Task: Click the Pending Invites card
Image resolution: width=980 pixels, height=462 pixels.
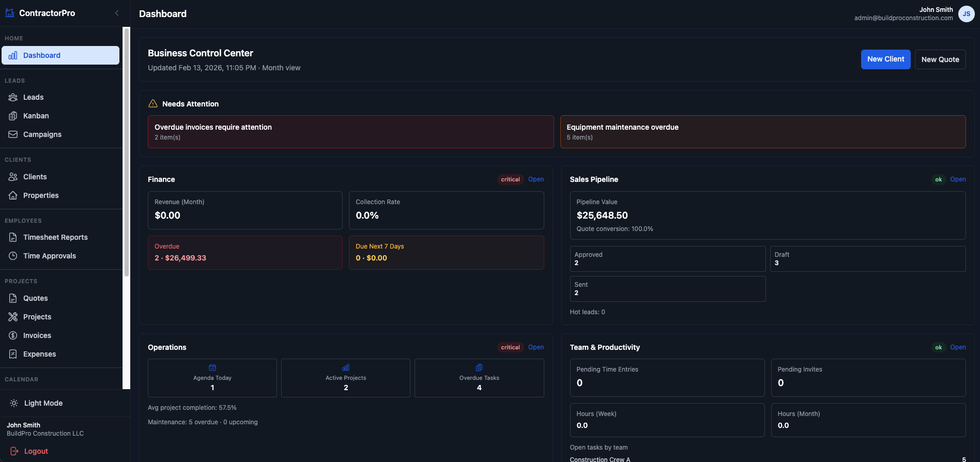Action: 868,378
